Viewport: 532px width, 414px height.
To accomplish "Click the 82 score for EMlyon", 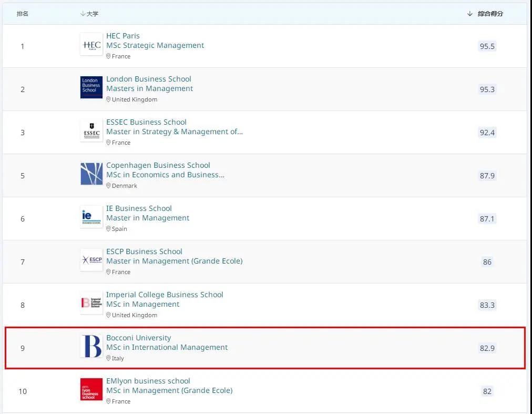I will 487,391.
